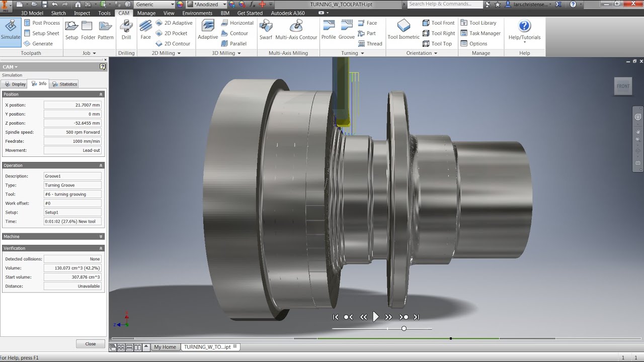The width and height of the screenshot is (644, 362).
Task: Collapse the Verification section
Action: pos(101,248)
